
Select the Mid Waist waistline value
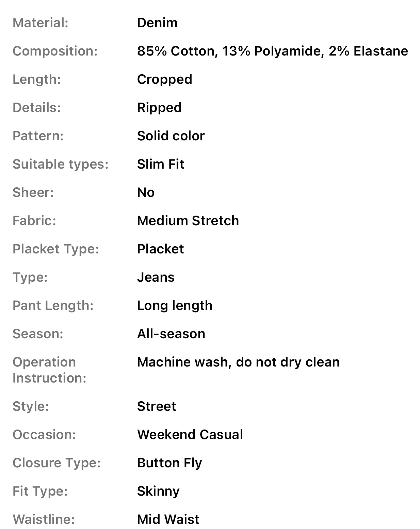coord(168,519)
